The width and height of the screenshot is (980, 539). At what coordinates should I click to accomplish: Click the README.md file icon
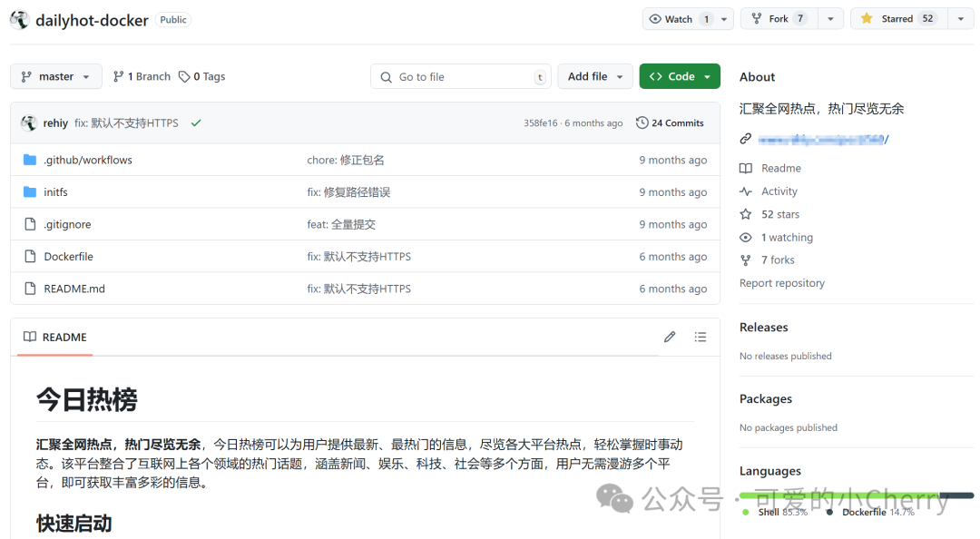pos(30,289)
